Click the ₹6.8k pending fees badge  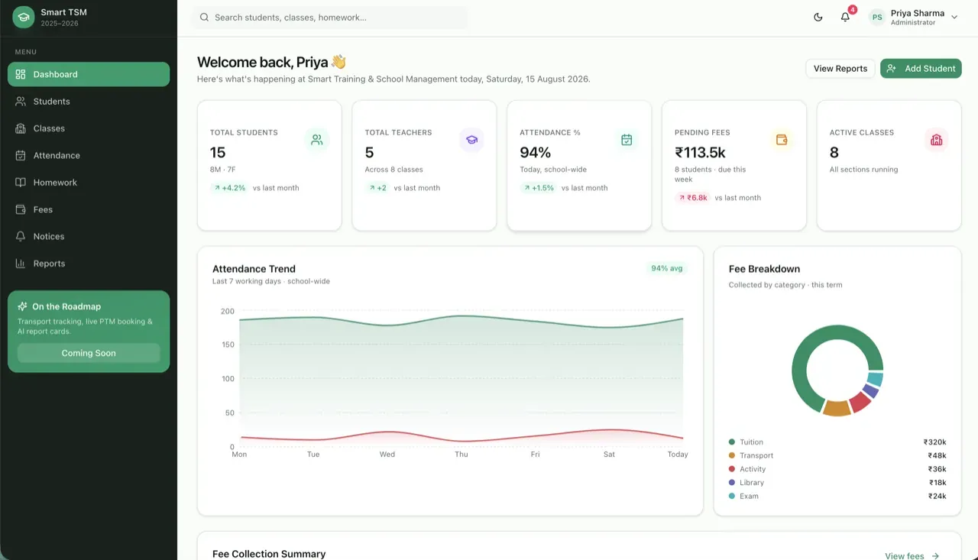pos(693,197)
